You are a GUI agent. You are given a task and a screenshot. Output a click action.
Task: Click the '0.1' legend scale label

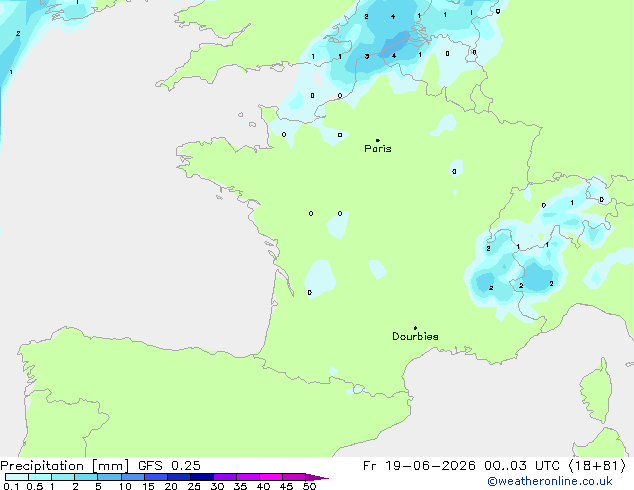click(x=10, y=486)
